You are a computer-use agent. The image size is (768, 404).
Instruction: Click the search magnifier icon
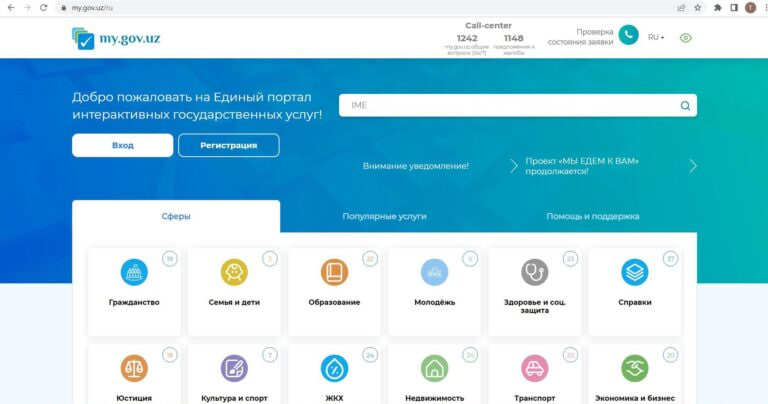[685, 106]
